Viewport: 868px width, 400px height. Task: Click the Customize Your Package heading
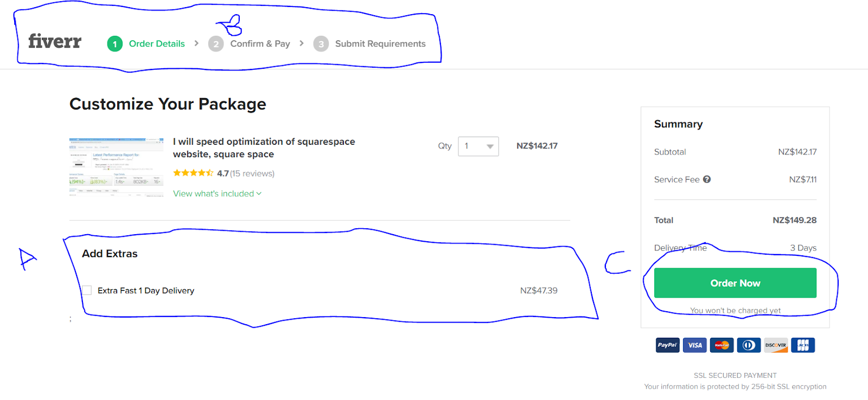click(x=168, y=104)
